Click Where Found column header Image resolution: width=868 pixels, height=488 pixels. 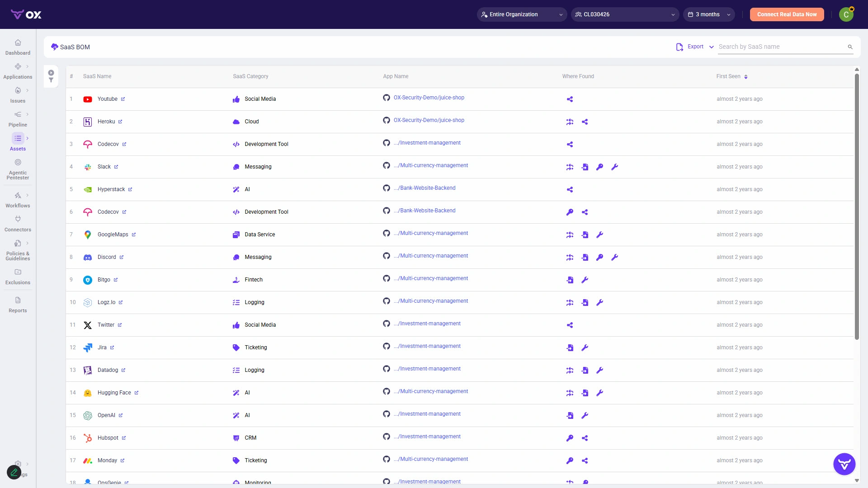[x=578, y=76]
